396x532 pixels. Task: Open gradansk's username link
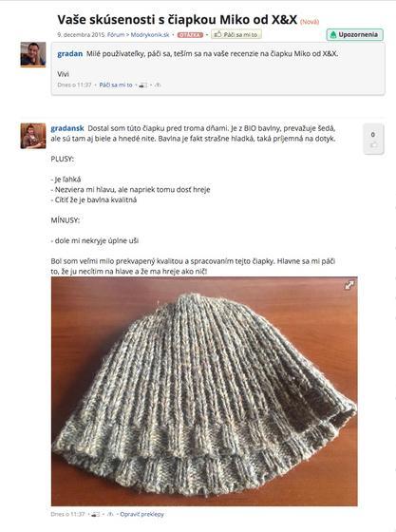coord(67,128)
